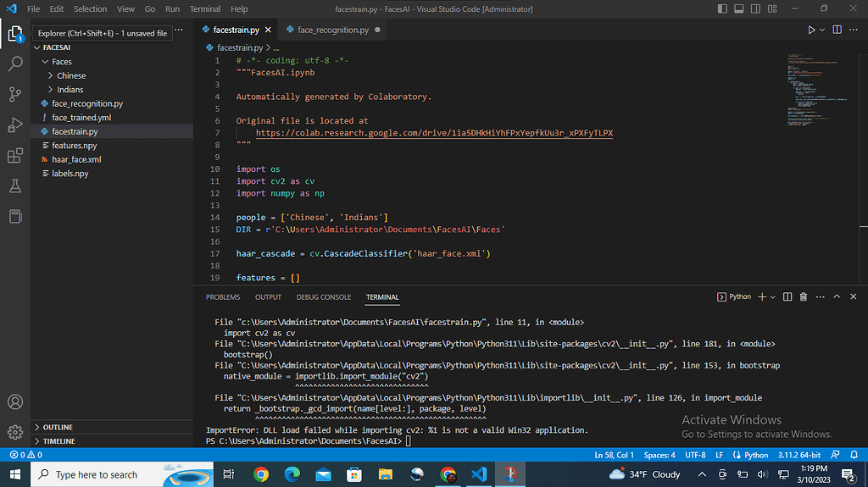Viewport: 868px width, 487px height.
Task: Open the Colab research link in code
Action: coord(434,133)
